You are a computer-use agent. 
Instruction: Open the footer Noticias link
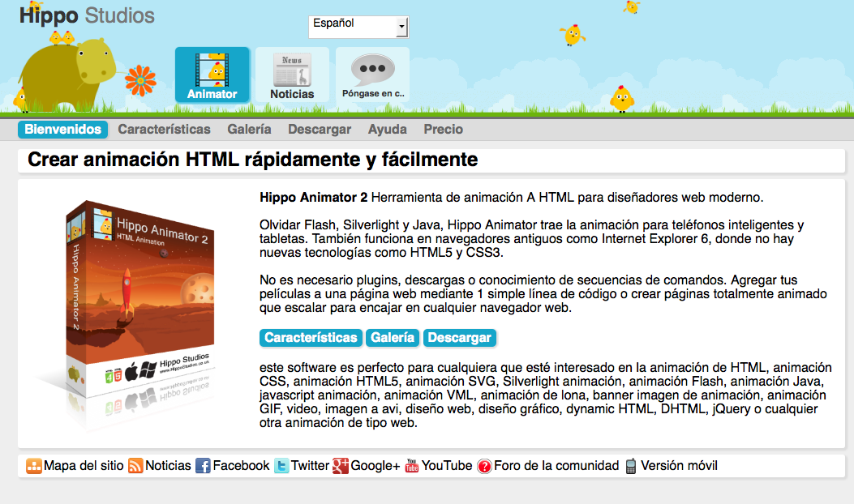(x=168, y=466)
